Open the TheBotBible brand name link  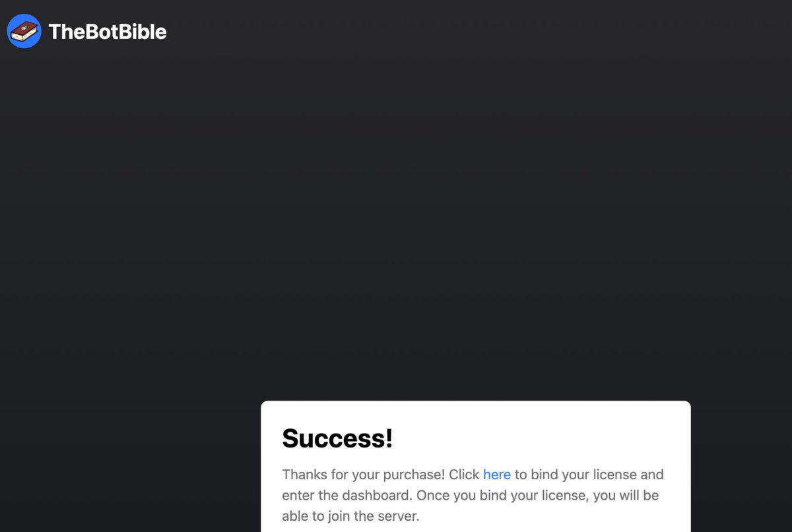click(x=108, y=32)
